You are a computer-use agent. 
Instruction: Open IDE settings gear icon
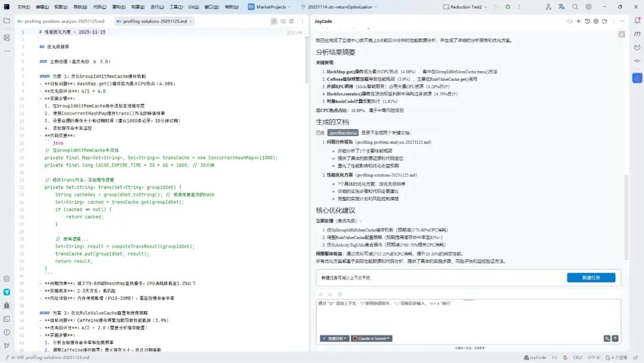(x=589, y=7)
